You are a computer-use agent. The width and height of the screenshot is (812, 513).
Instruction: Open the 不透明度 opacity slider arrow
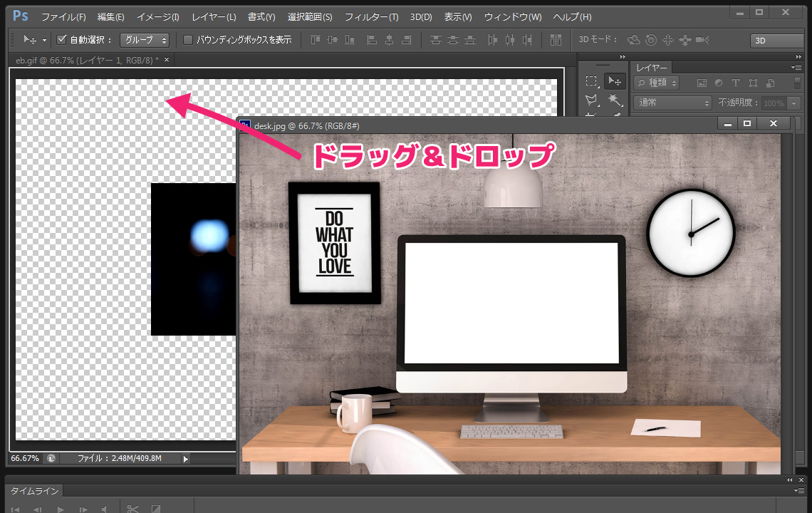coord(795,103)
